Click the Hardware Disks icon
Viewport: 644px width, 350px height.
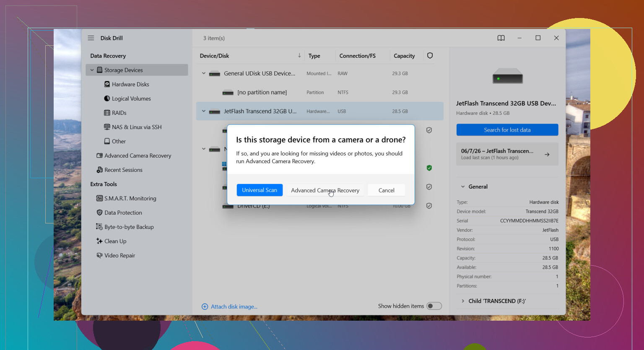[107, 84]
